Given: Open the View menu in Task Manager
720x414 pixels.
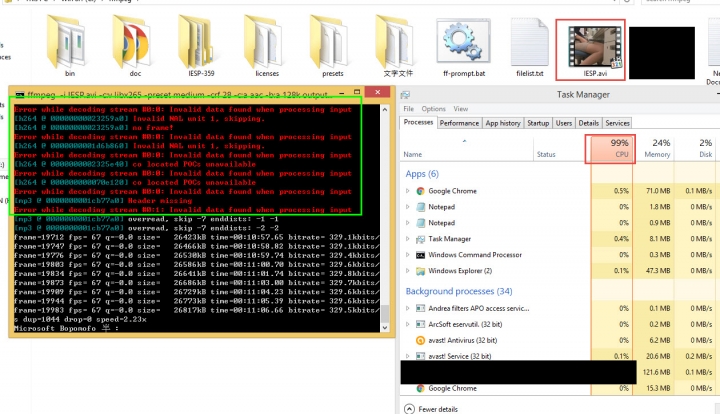Looking at the screenshot, I should [x=461, y=109].
